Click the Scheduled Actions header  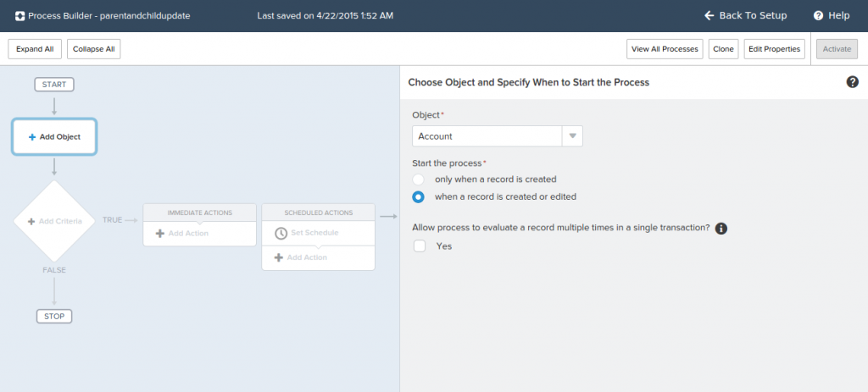click(x=319, y=213)
